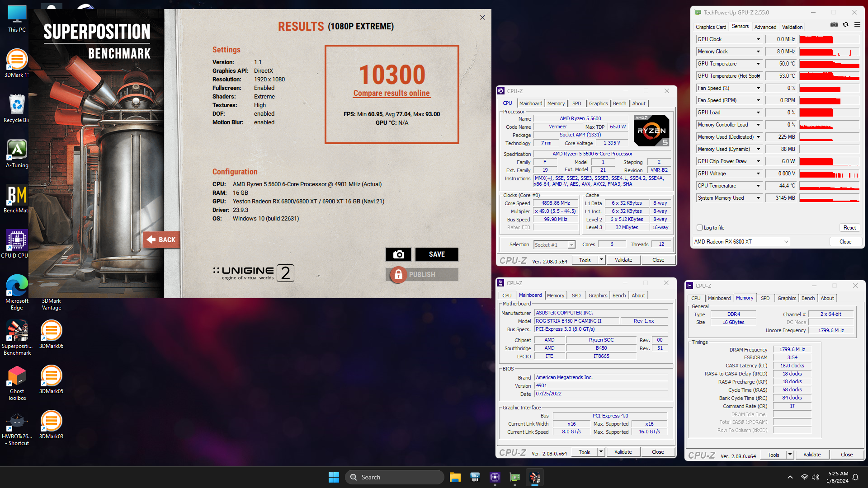Screen dimensions: 868x488
Task: Open the Recycle Bin
Action: pyautogui.click(x=17, y=108)
